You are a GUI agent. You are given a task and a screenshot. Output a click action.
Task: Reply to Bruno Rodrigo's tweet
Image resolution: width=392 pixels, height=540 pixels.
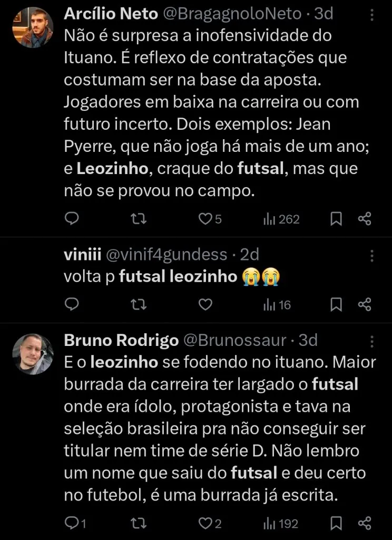pos(71,523)
